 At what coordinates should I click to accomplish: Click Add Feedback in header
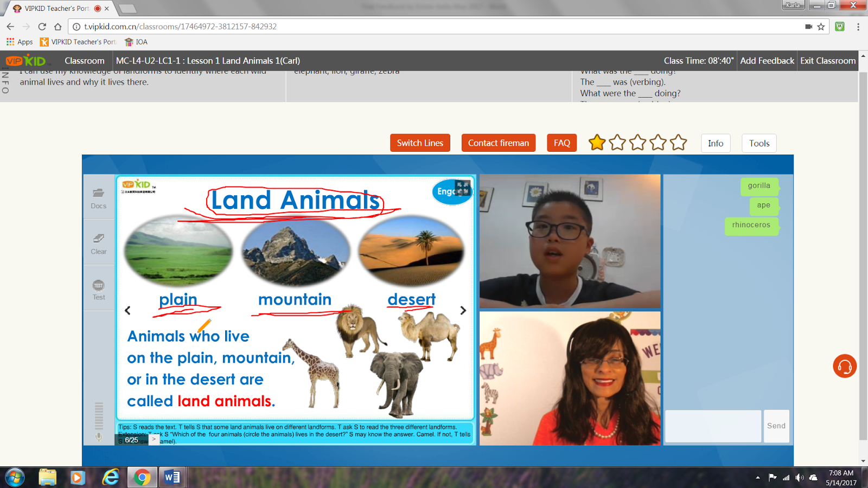(x=767, y=61)
